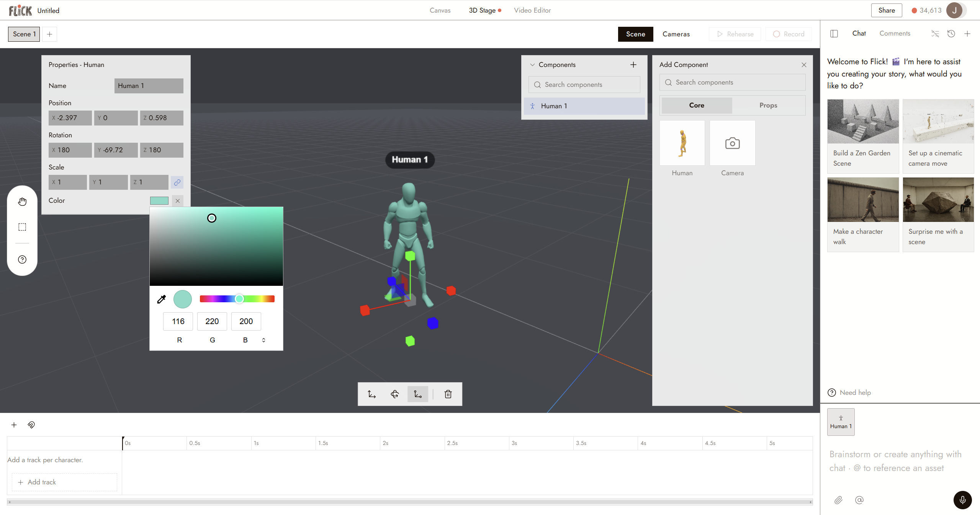
Task: Click the Share button
Action: pyautogui.click(x=887, y=10)
